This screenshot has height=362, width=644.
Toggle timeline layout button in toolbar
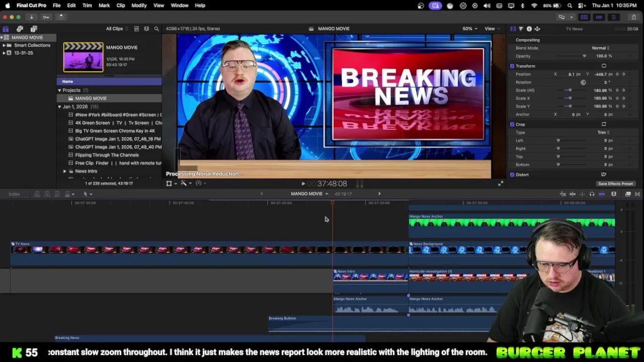[x=599, y=17]
